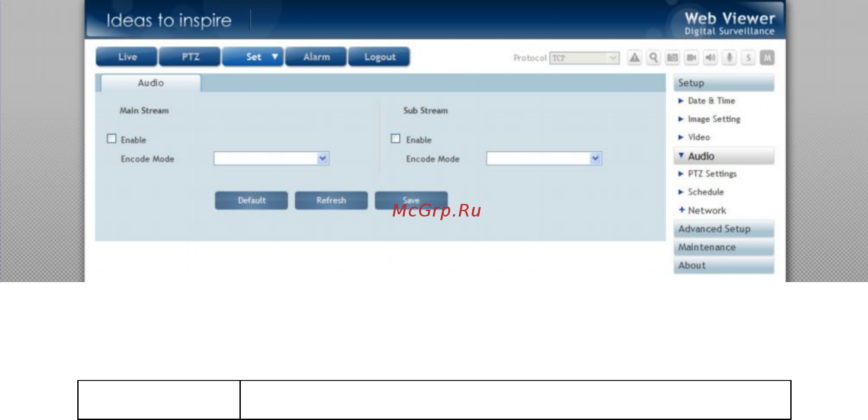Restore defaults with the Default button
The width and height of the screenshot is (868, 420).
point(252,200)
